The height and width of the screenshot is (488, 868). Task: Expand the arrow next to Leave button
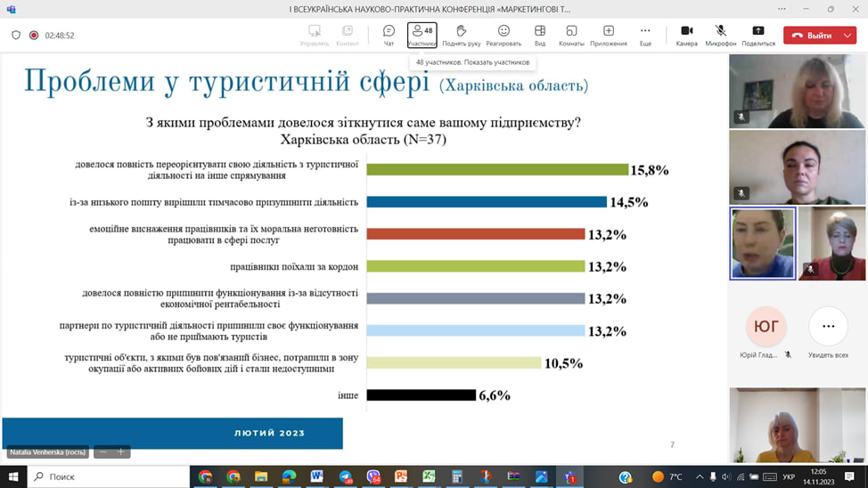848,36
